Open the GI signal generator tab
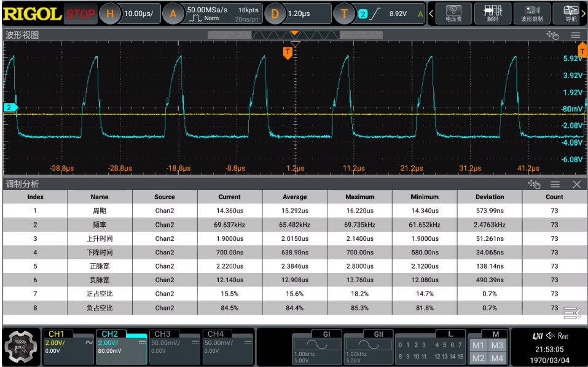The image size is (588, 367). click(x=317, y=347)
